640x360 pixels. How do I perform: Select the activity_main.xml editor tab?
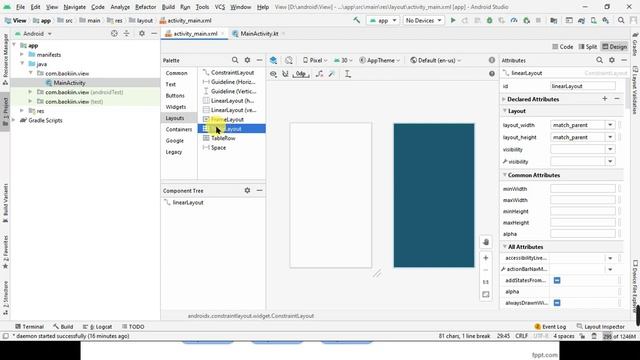[195, 33]
